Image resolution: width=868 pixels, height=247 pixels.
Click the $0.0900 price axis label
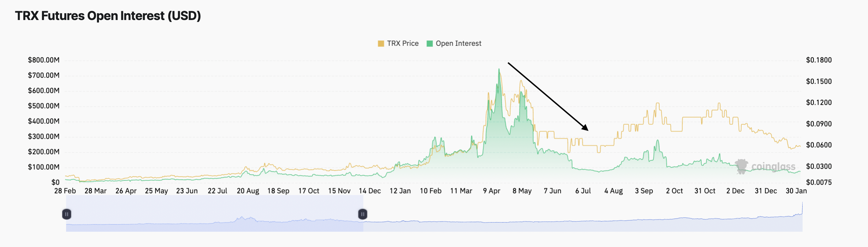(819, 124)
